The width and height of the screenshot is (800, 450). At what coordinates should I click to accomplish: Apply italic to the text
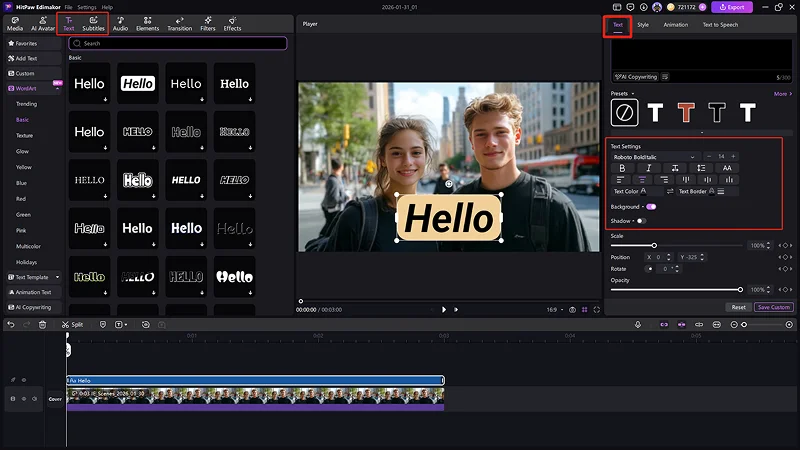point(648,168)
